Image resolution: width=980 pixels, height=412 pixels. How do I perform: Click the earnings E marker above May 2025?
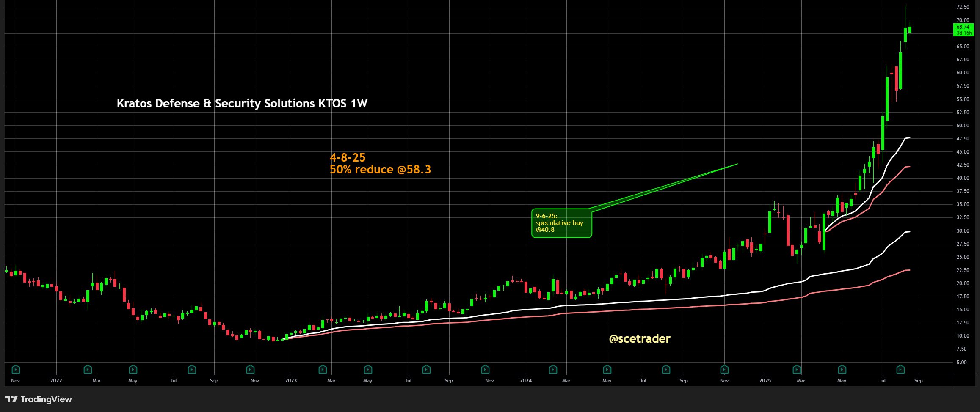click(x=842, y=370)
